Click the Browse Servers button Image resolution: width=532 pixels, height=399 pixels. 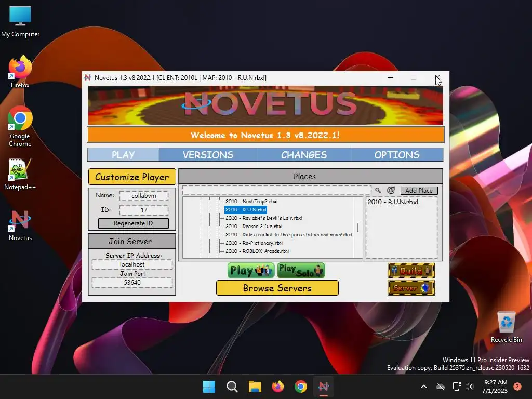[x=277, y=288]
